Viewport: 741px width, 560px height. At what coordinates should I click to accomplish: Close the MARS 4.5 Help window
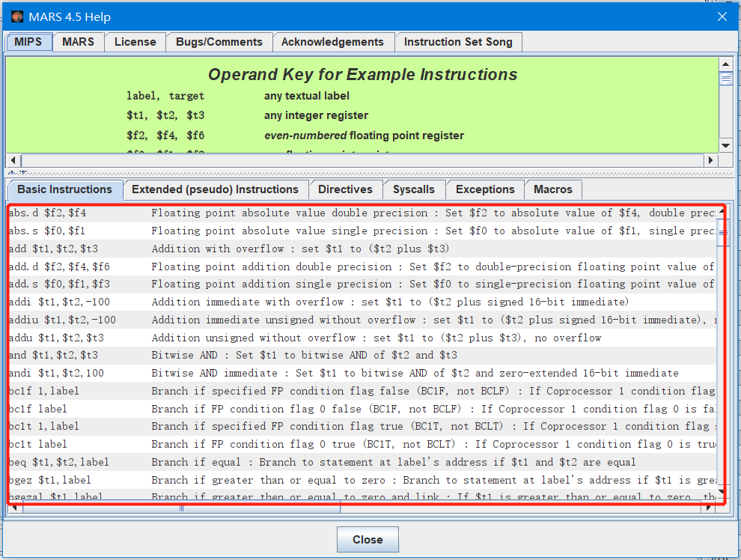click(722, 16)
